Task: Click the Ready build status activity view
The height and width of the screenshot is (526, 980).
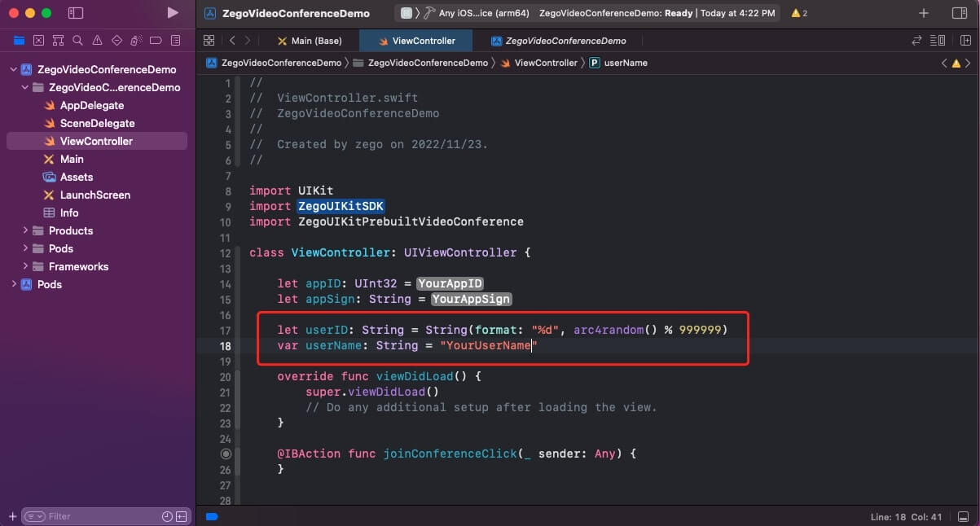Action: click(x=657, y=13)
